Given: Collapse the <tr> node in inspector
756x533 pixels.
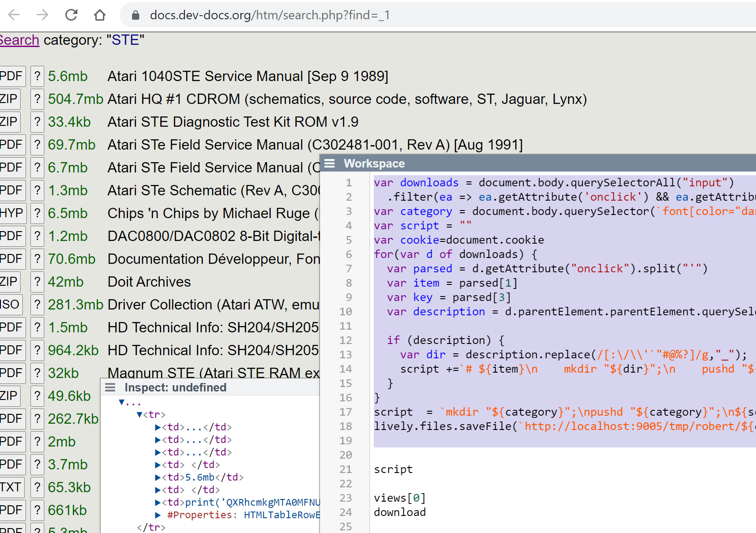Looking at the screenshot, I should (140, 415).
